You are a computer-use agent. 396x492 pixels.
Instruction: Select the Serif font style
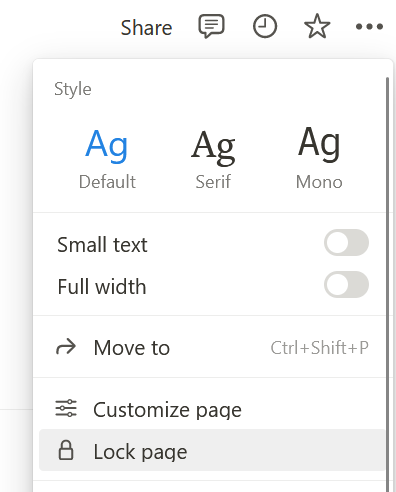point(213,158)
